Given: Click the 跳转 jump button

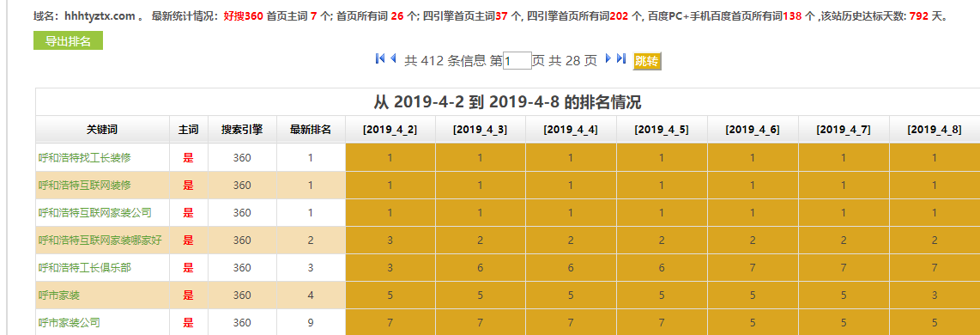Looking at the screenshot, I should tap(647, 61).
